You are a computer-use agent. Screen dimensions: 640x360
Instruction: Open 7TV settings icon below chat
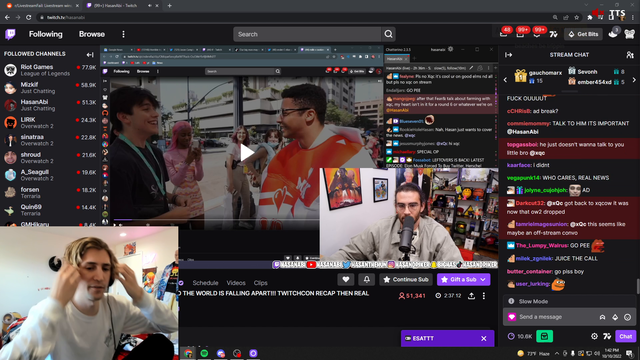tap(607, 336)
